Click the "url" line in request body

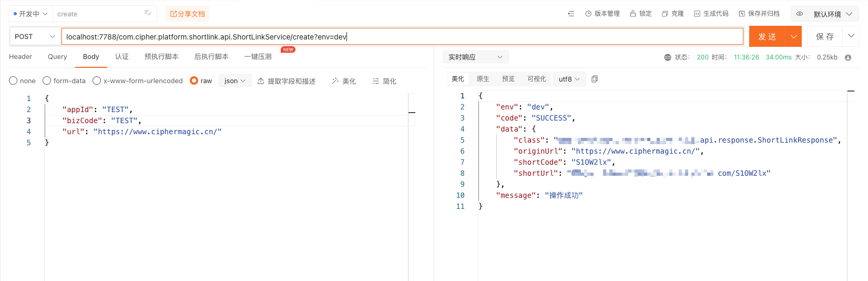142,132
